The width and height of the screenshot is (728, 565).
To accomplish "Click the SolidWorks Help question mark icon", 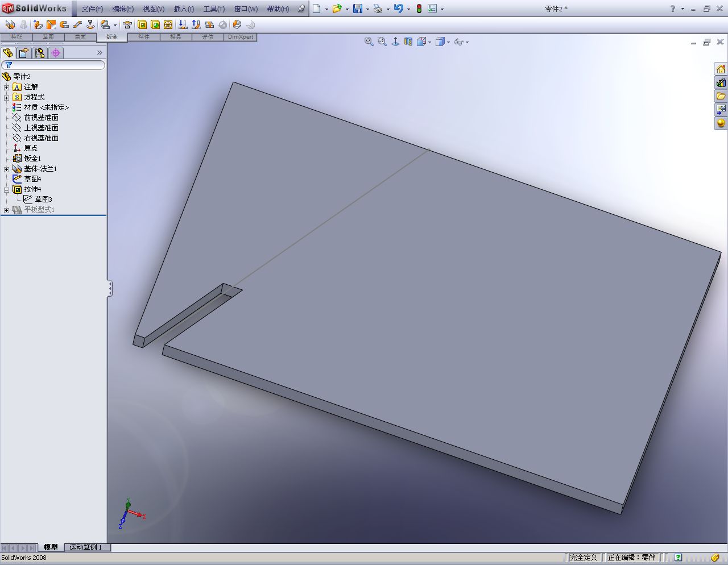I will pos(673,9).
